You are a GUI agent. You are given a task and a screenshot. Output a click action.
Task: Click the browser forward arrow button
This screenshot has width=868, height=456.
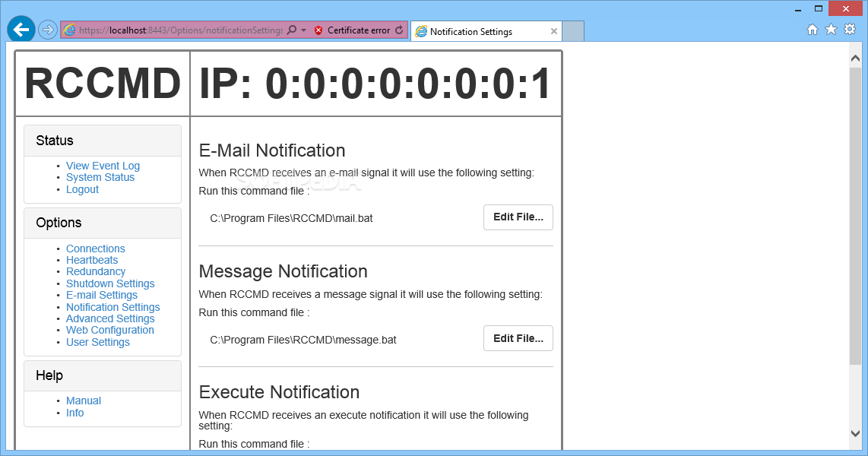click(x=48, y=30)
